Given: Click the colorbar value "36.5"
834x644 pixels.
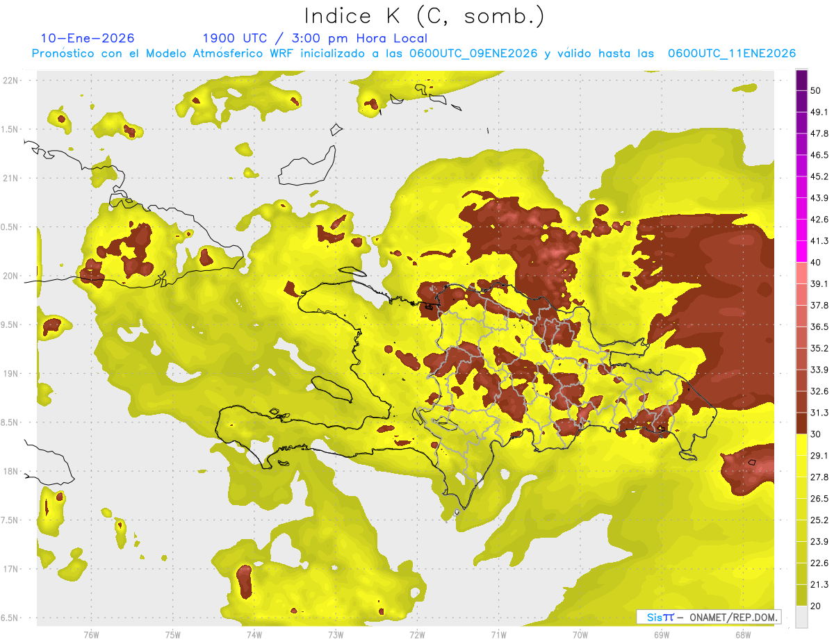Looking at the screenshot, I should [819, 327].
